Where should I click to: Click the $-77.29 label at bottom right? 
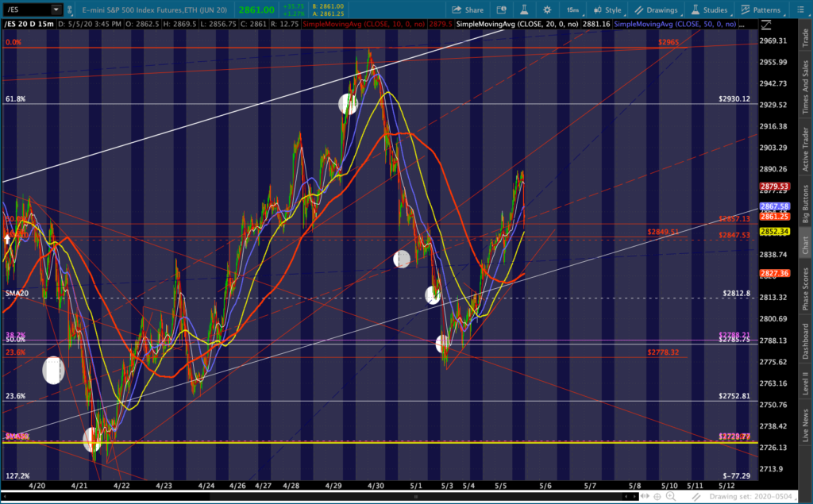tap(736, 475)
